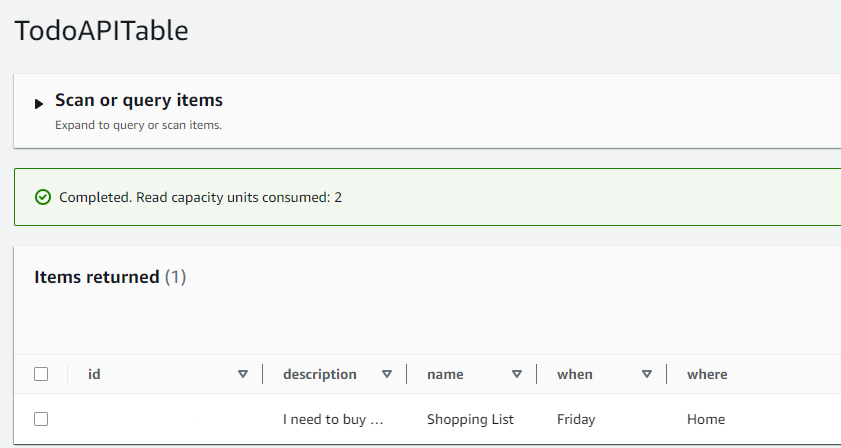Click the green success checkmark icon
841x448 pixels.
43,197
